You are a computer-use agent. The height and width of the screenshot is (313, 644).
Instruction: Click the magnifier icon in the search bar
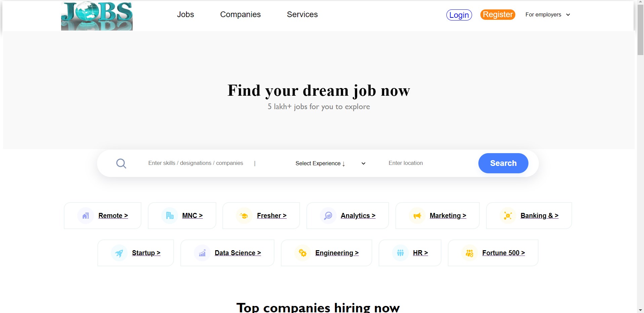121,163
